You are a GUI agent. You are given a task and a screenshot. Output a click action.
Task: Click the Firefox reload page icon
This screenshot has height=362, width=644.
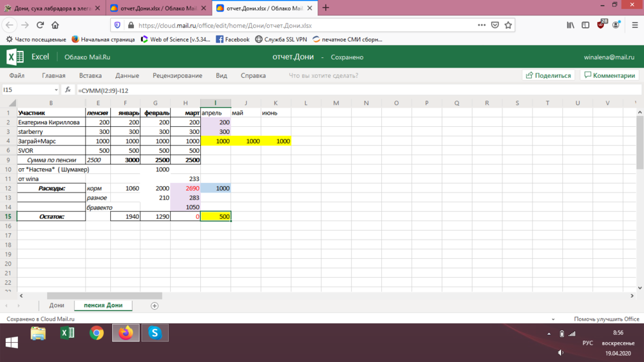tap(40, 25)
